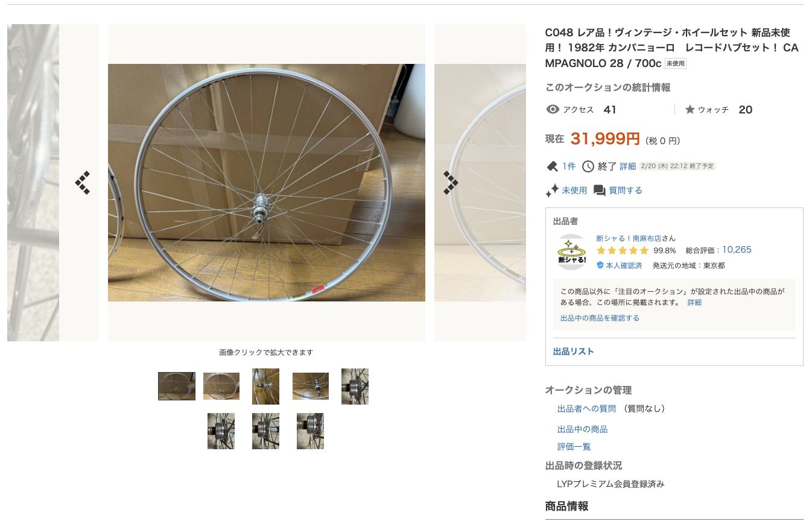Open the 1件 bid count link
The image size is (812, 524).
click(x=569, y=166)
